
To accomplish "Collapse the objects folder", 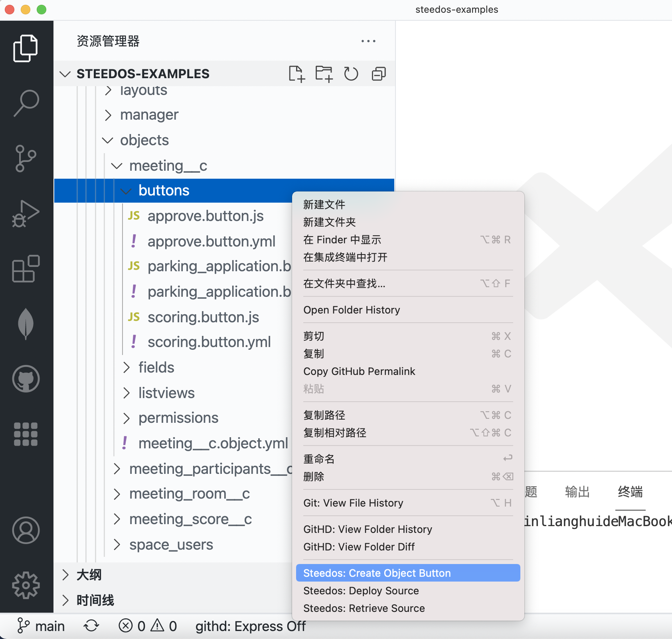I will coord(108,140).
